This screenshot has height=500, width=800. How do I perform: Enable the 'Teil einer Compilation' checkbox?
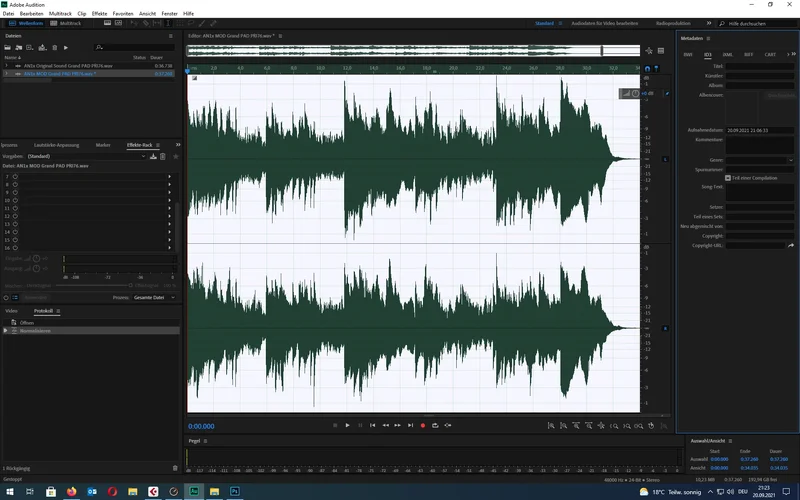coord(728,177)
